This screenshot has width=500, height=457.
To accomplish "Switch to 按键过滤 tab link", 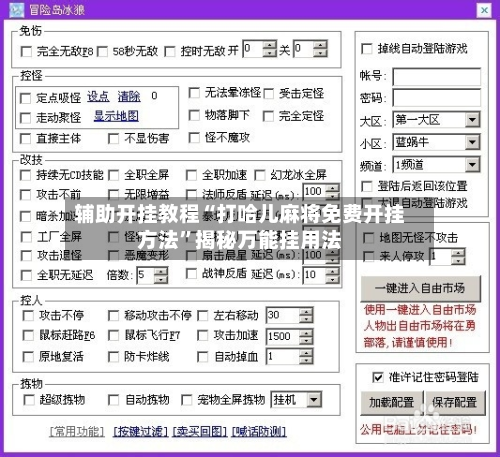I will (140, 432).
